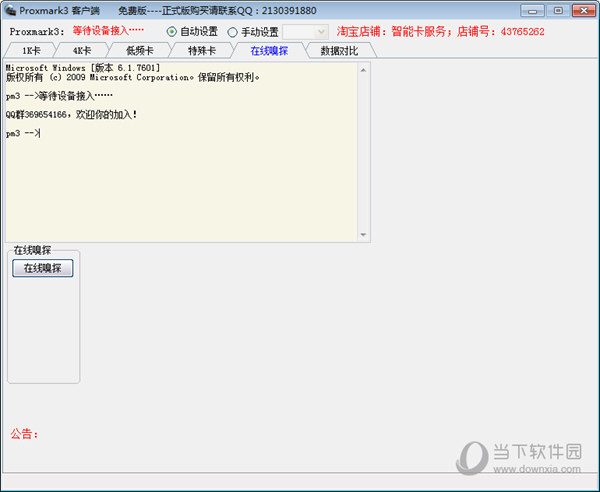
Task: Open the 特殊卡 tab
Action: (x=202, y=51)
